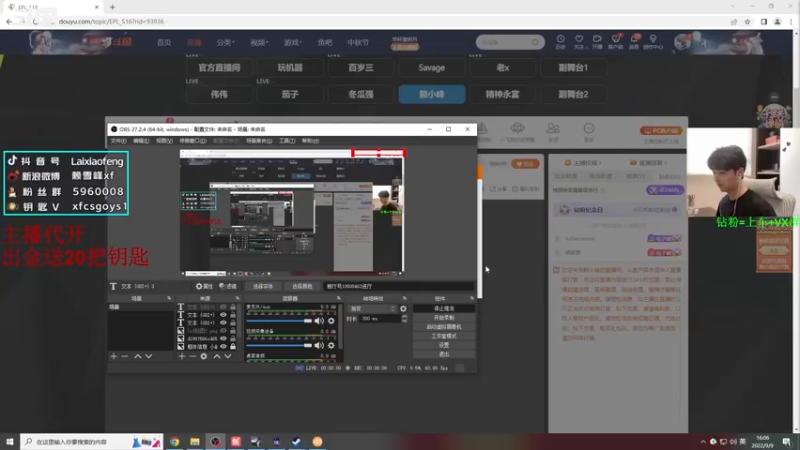This screenshot has height=450, width=800.
Task: Toggle visibility of first 文本 source
Action: click(223, 307)
